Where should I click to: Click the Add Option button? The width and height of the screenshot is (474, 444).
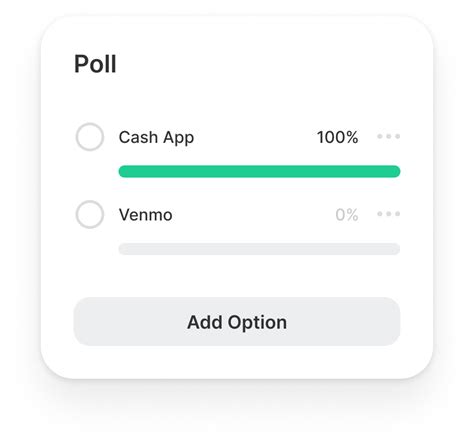237,322
